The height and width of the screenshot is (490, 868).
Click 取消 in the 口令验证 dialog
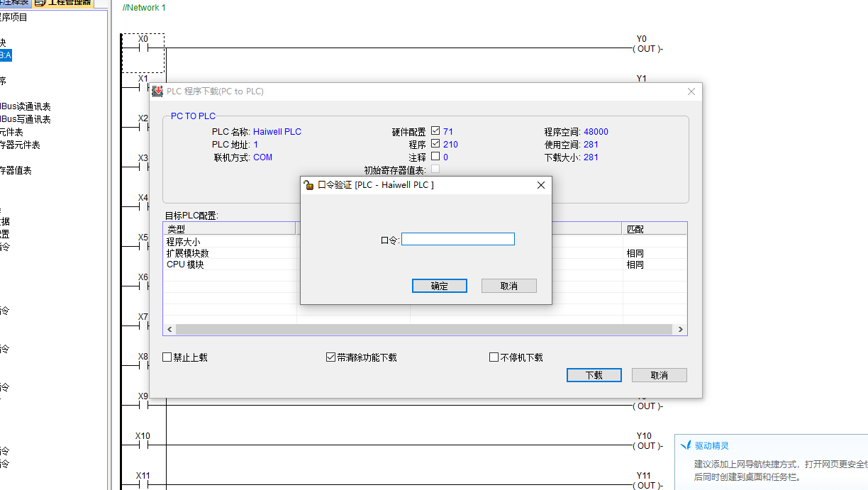coord(508,286)
